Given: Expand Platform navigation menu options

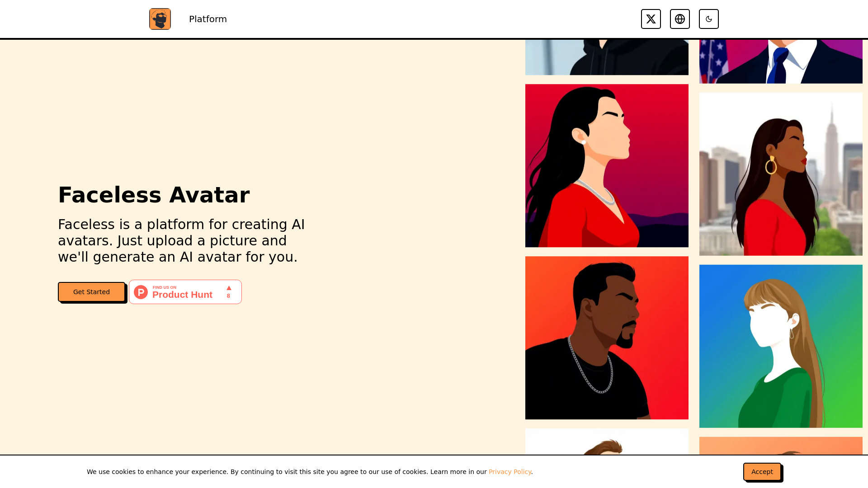Looking at the screenshot, I should (208, 19).
